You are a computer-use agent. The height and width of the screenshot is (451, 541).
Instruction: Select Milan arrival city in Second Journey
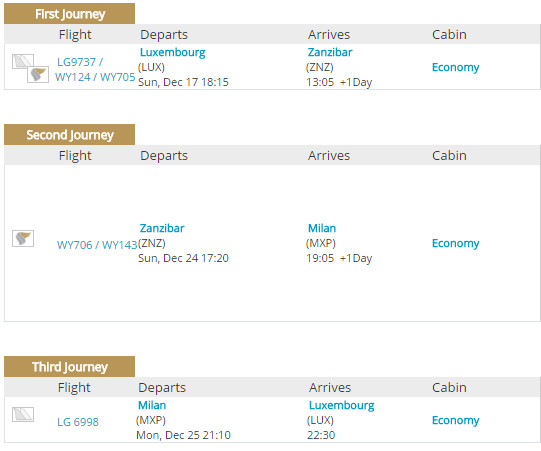click(x=322, y=228)
